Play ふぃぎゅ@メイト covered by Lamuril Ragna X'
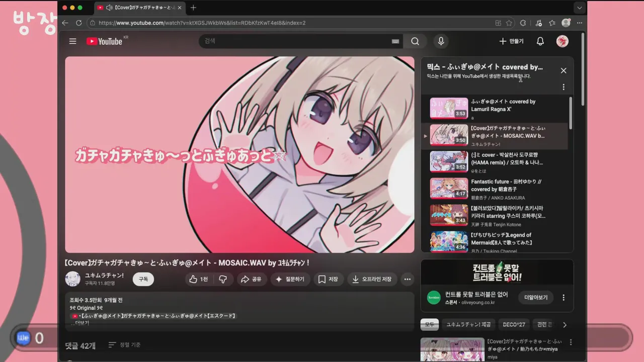 click(495, 108)
